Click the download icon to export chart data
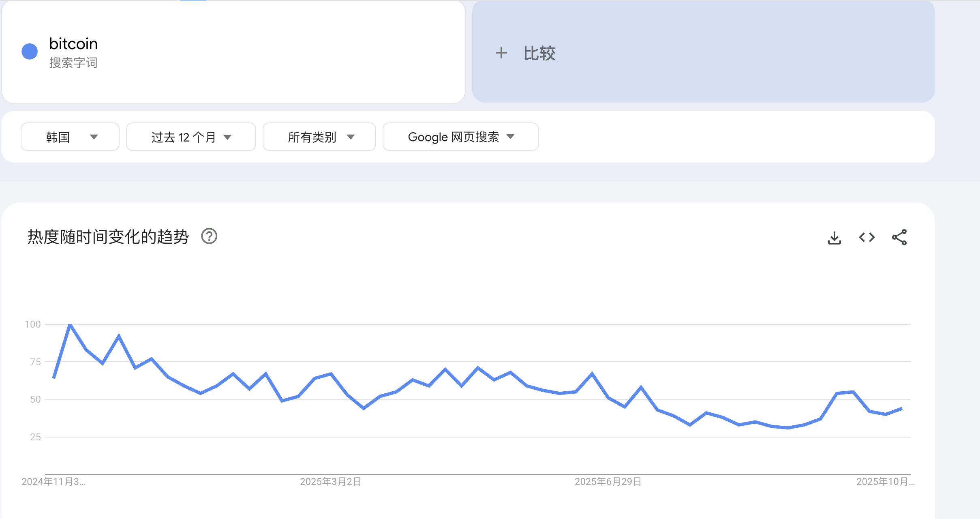980x519 pixels. click(835, 237)
